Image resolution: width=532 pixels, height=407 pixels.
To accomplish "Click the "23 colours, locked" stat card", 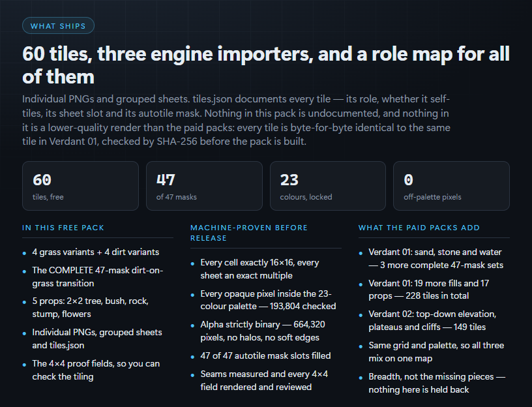I will (x=328, y=186).
